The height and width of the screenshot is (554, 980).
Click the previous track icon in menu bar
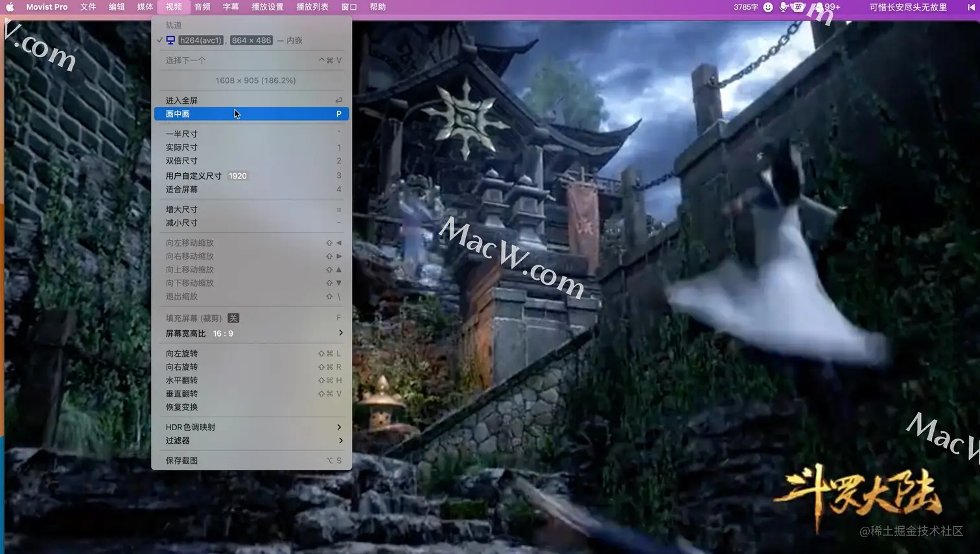(971, 7)
